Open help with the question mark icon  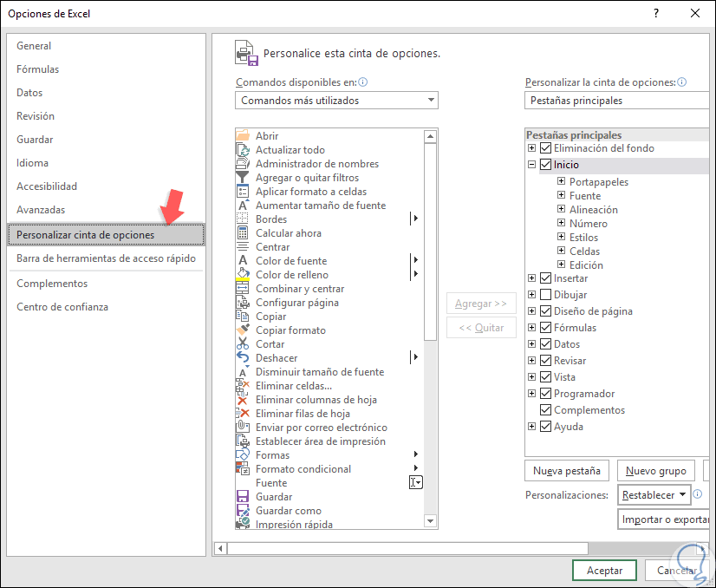coord(656,13)
